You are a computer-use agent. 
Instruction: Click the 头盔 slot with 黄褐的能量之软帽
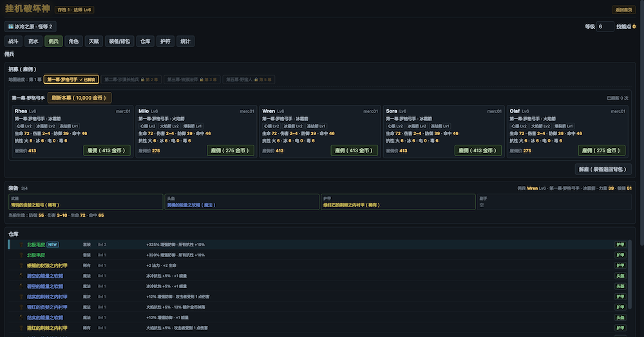[x=242, y=202]
